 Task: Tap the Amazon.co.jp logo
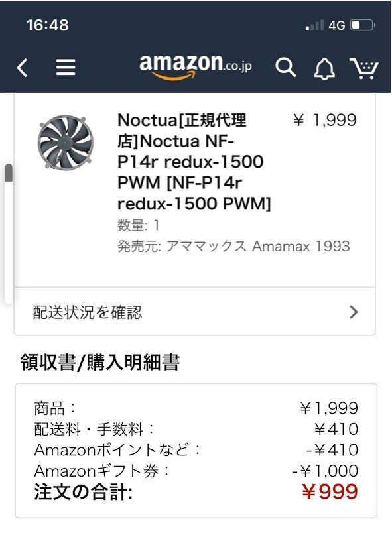click(x=197, y=66)
